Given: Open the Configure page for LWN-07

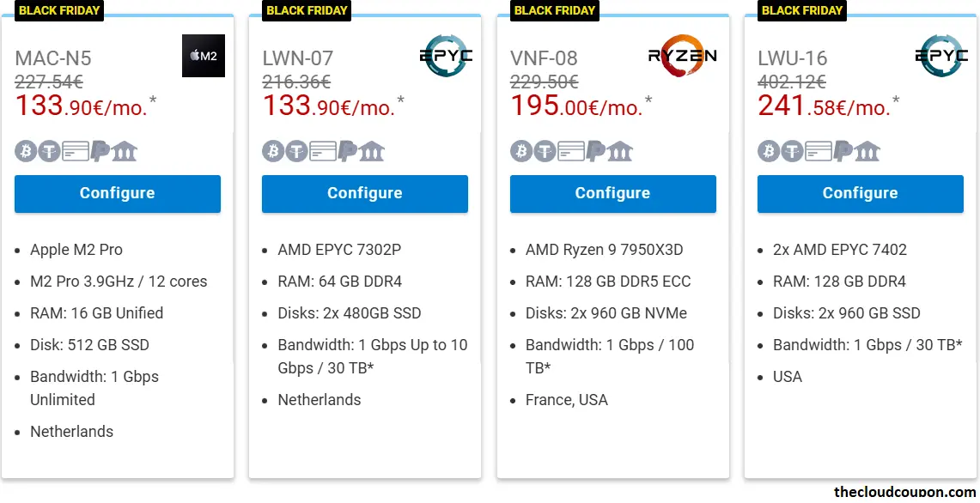Looking at the screenshot, I should tap(364, 194).
